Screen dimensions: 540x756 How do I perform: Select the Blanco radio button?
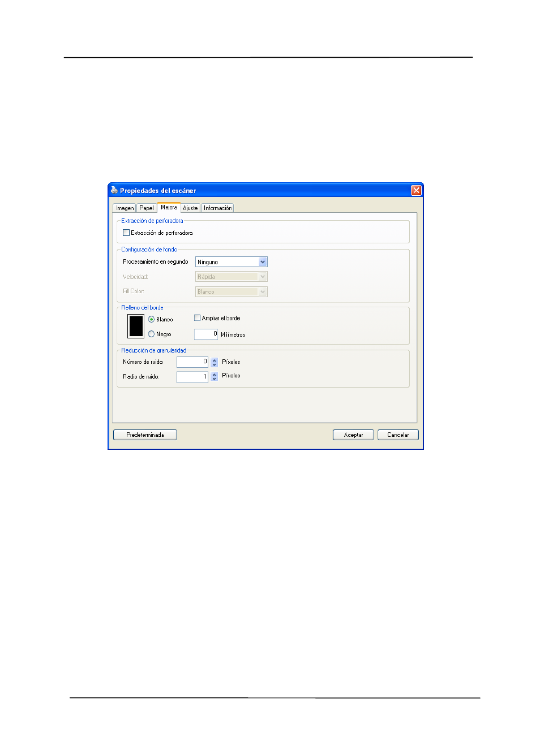pos(151,319)
